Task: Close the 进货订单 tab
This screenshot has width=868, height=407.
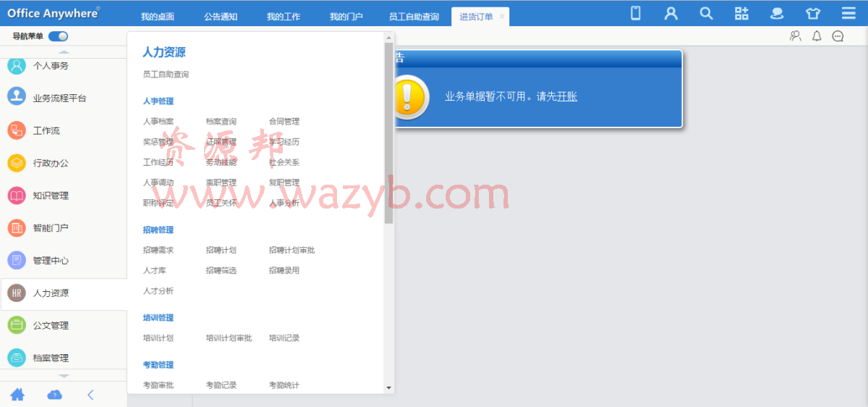Action: coord(502,17)
